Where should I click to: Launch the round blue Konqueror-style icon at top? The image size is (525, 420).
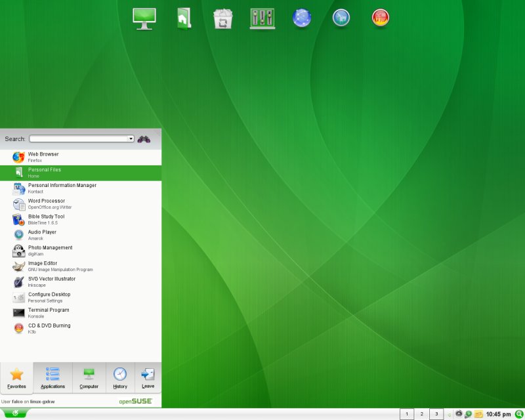pyautogui.click(x=341, y=18)
